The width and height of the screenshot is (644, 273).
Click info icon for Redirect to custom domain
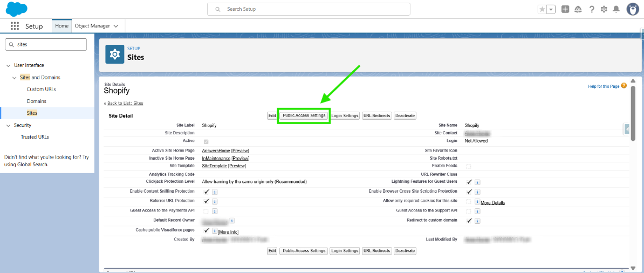coord(478,221)
